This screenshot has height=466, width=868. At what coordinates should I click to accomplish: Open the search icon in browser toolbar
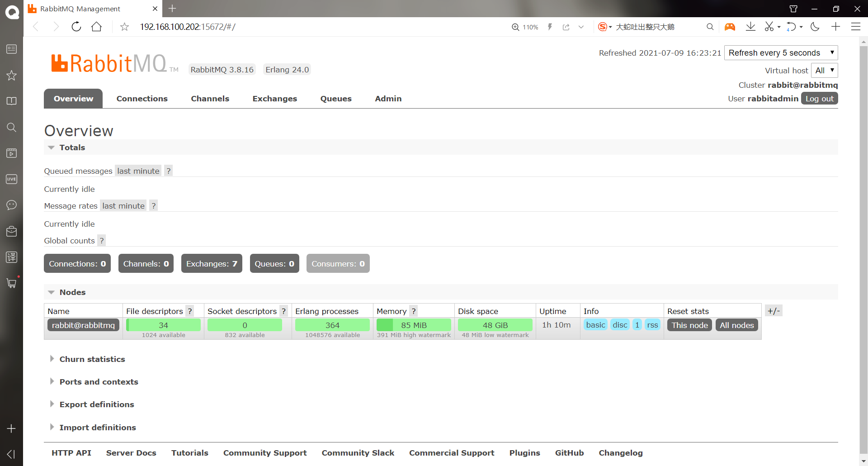(710, 27)
